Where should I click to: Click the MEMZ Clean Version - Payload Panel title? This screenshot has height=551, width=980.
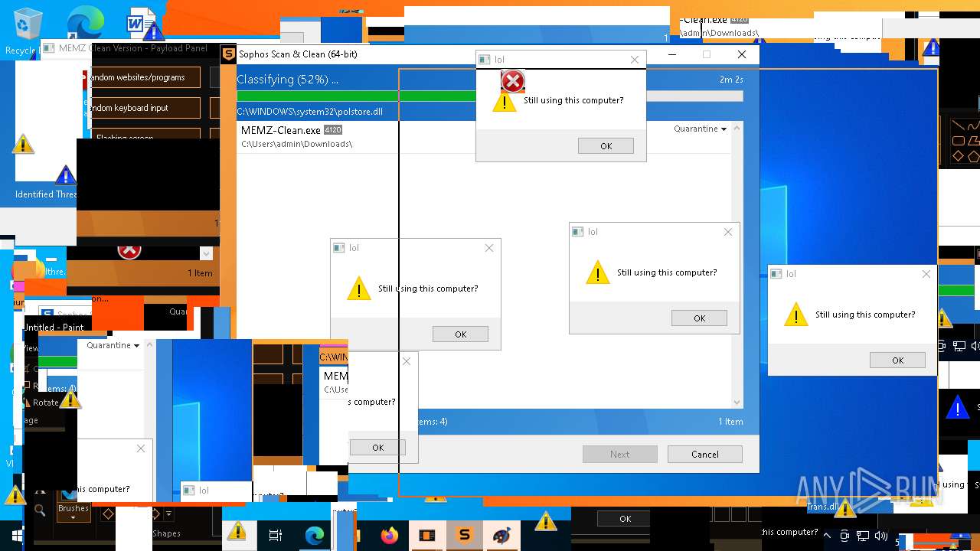pos(133,48)
